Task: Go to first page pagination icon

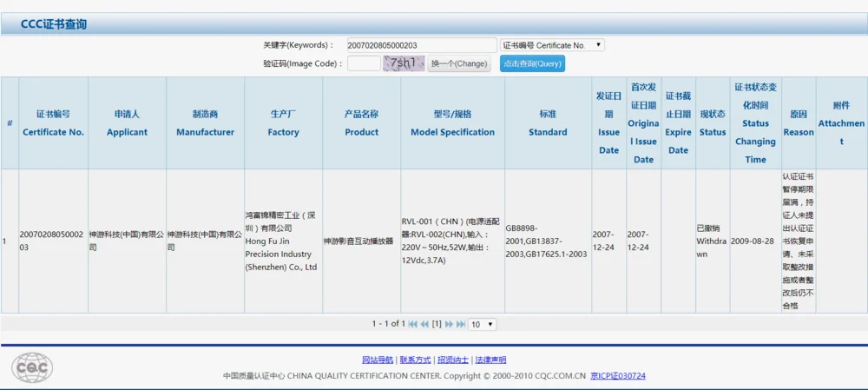Action: coord(412,324)
